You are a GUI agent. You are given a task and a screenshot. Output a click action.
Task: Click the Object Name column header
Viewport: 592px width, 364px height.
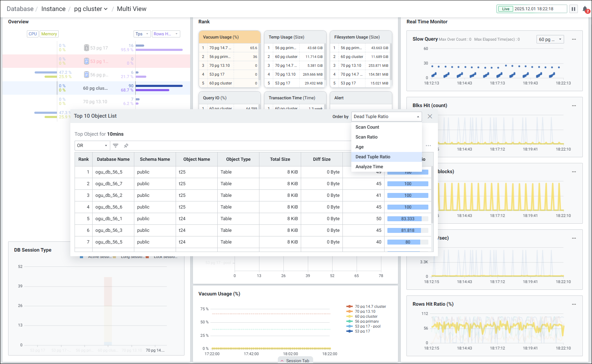pyautogui.click(x=197, y=159)
